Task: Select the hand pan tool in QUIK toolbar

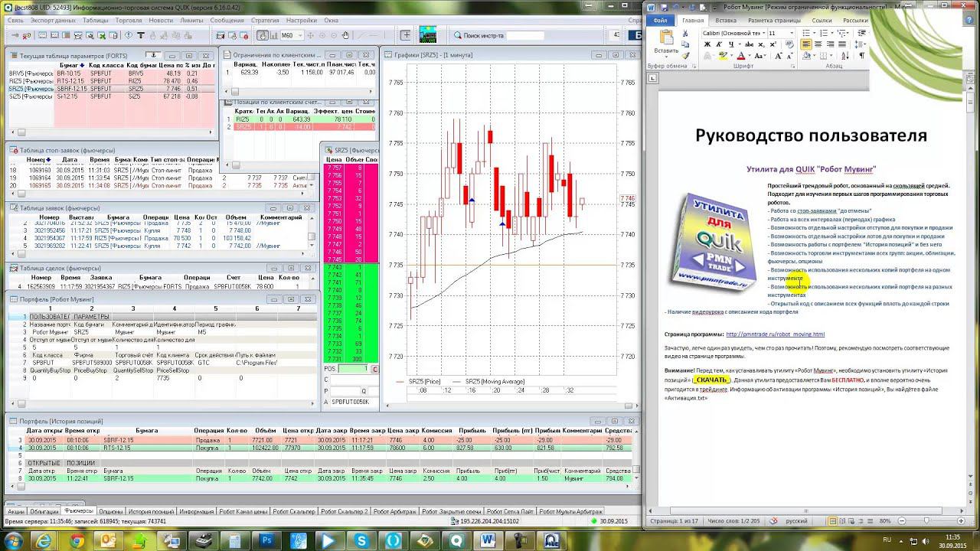Action: point(345,35)
